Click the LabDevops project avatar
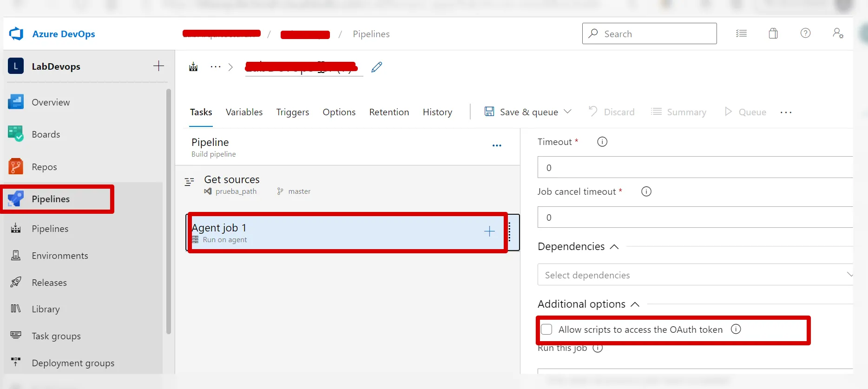This screenshot has width=868, height=389. click(x=16, y=66)
